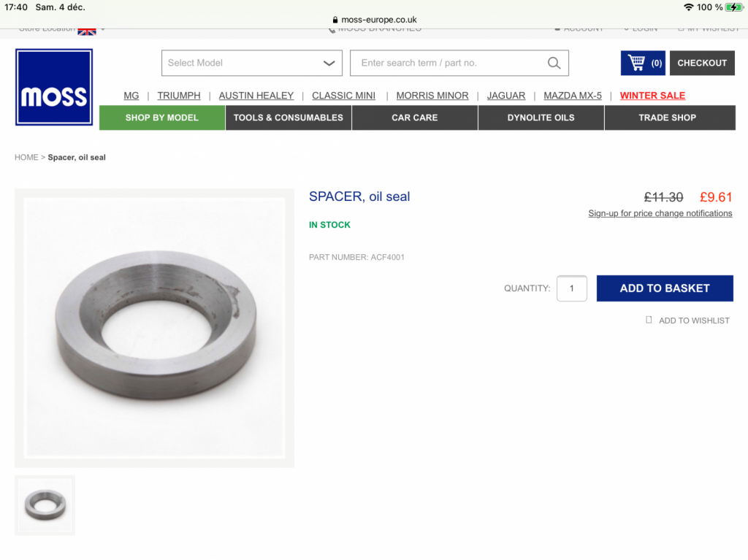Screen dimensions: 748x560
Task: Click Sign-up for price change notifications
Action: (x=660, y=213)
